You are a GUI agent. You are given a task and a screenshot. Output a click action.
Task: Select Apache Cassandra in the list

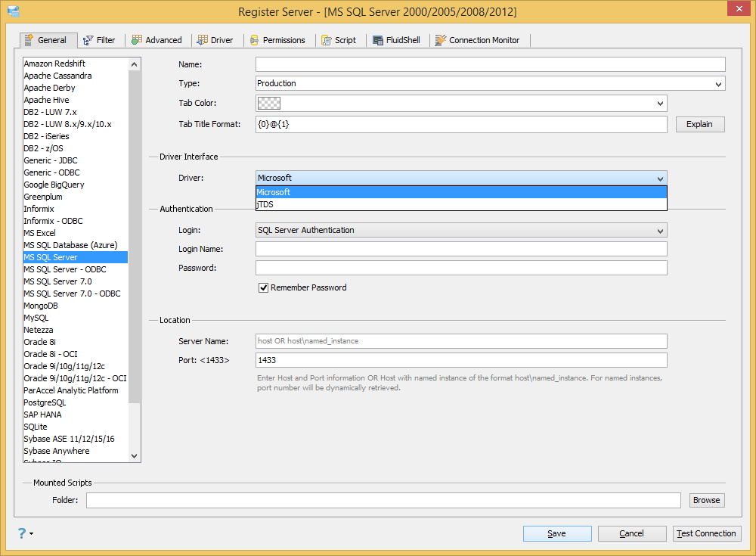point(76,76)
